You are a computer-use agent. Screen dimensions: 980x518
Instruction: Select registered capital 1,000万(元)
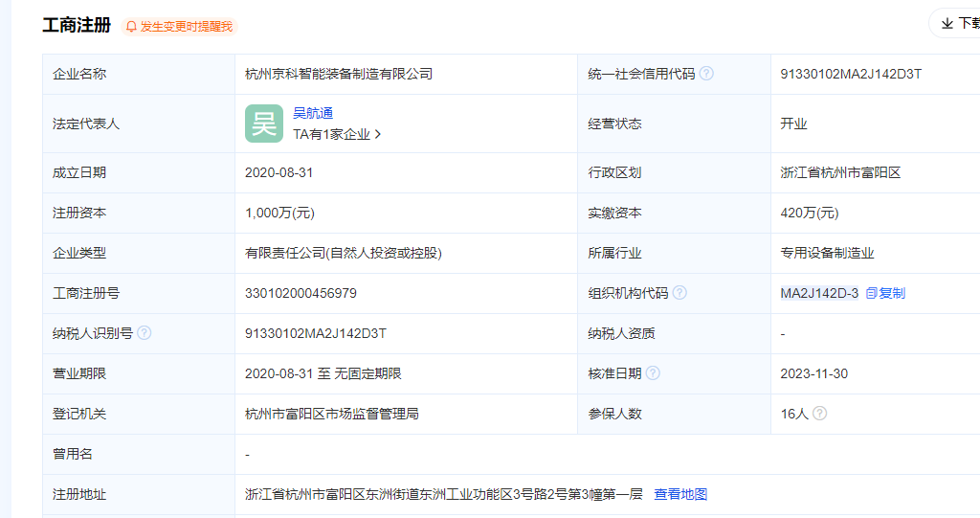coord(279,214)
